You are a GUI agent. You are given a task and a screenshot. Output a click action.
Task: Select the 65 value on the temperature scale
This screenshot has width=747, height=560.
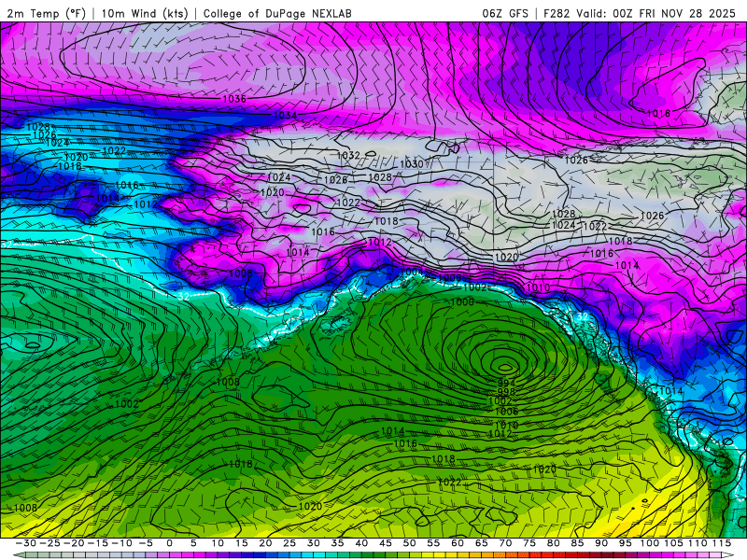481,543
